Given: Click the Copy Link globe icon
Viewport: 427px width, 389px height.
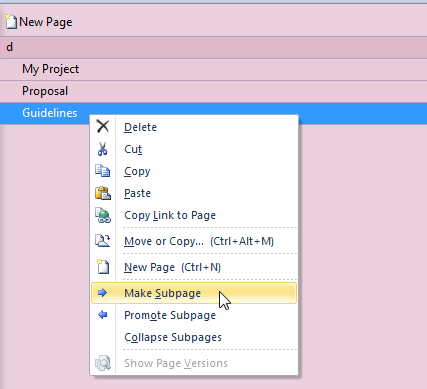Looking at the screenshot, I should pos(103,215).
